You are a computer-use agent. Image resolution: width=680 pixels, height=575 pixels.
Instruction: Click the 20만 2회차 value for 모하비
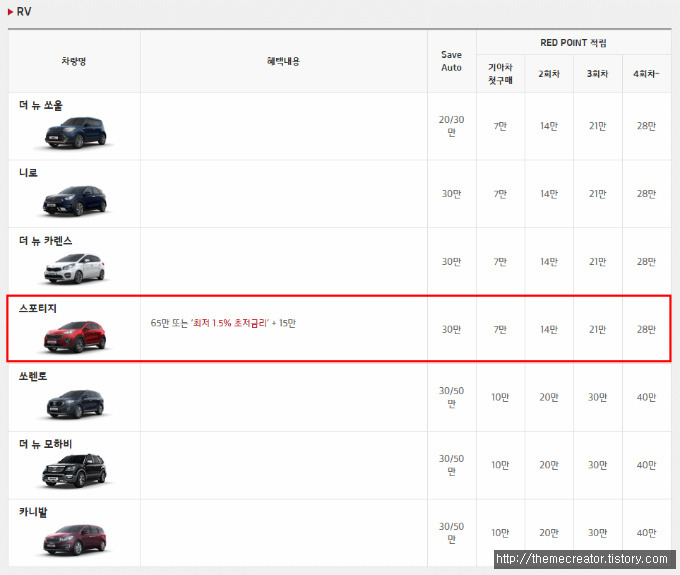tap(549, 465)
